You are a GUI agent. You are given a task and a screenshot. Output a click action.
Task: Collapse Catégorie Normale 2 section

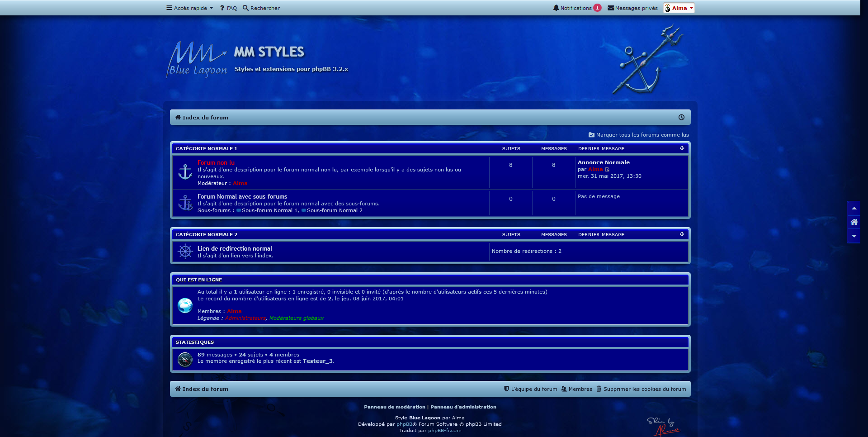[682, 234]
